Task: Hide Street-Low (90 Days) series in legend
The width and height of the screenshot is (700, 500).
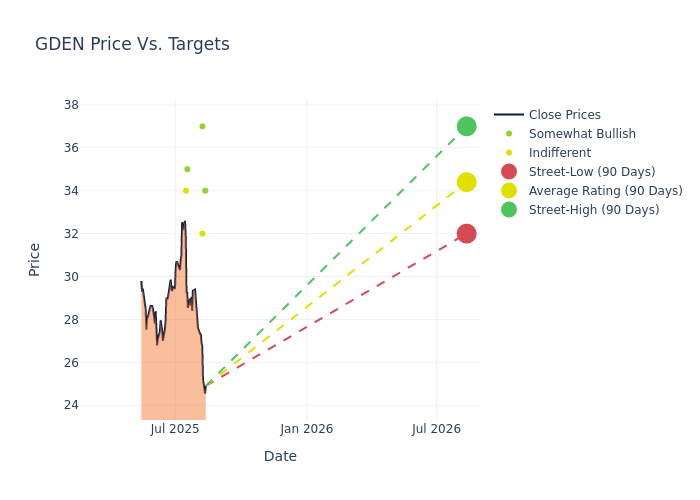Action: [591, 172]
